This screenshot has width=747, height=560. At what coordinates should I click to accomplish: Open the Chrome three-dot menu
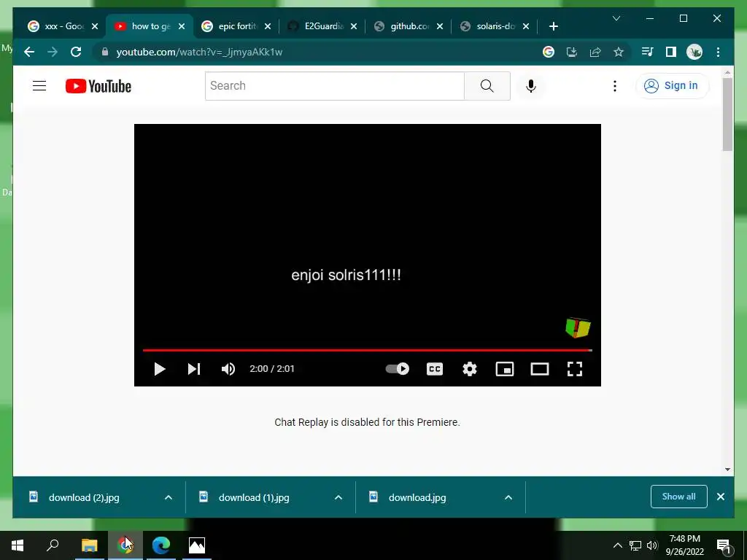click(x=718, y=52)
